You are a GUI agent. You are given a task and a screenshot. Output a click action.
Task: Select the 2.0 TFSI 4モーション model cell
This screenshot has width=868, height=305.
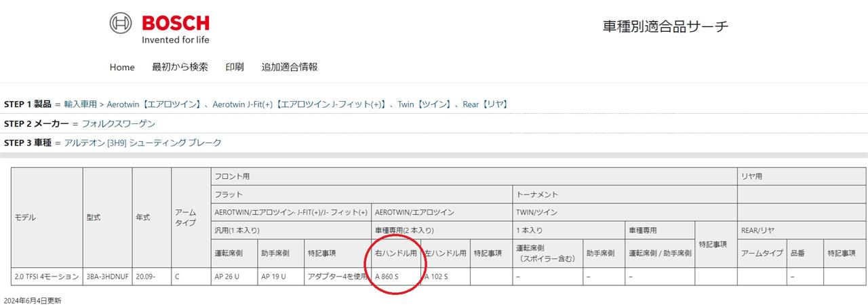point(47,277)
